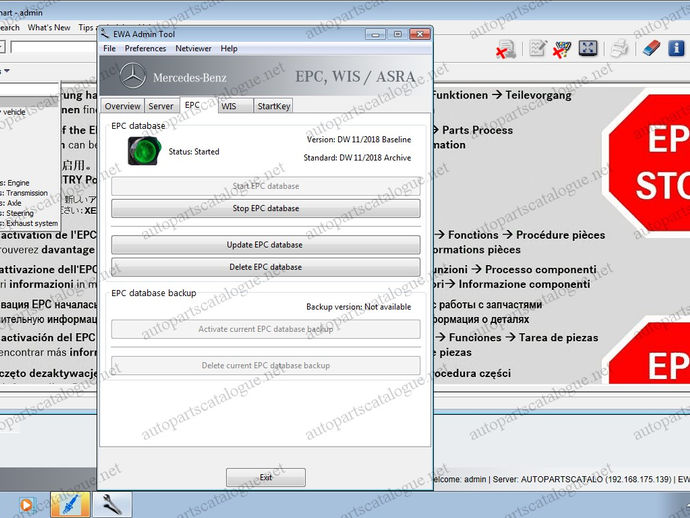Select the Transmission row in left panel

click(x=24, y=193)
